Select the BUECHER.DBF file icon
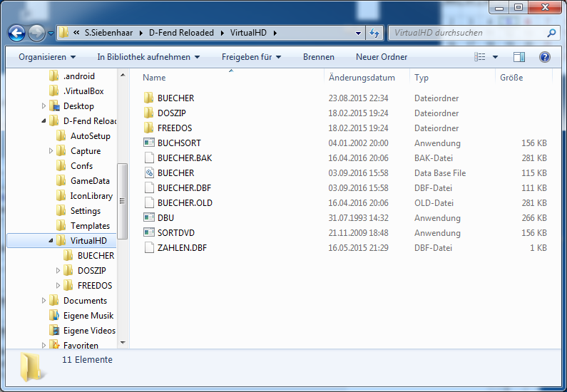The width and height of the screenshot is (567, 392). [149, 188]
